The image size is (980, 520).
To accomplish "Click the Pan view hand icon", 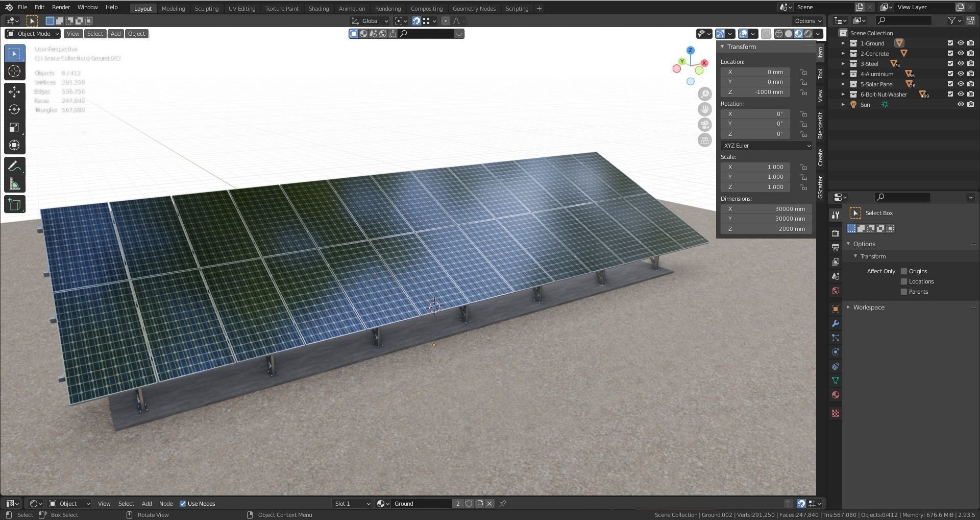I will [705, 109].
